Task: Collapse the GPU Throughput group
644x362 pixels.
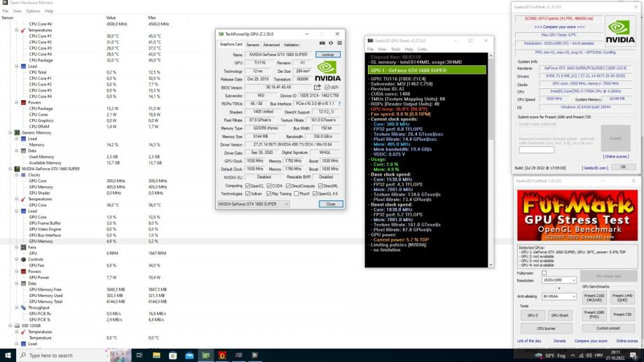Action: (x=17, y=308)
